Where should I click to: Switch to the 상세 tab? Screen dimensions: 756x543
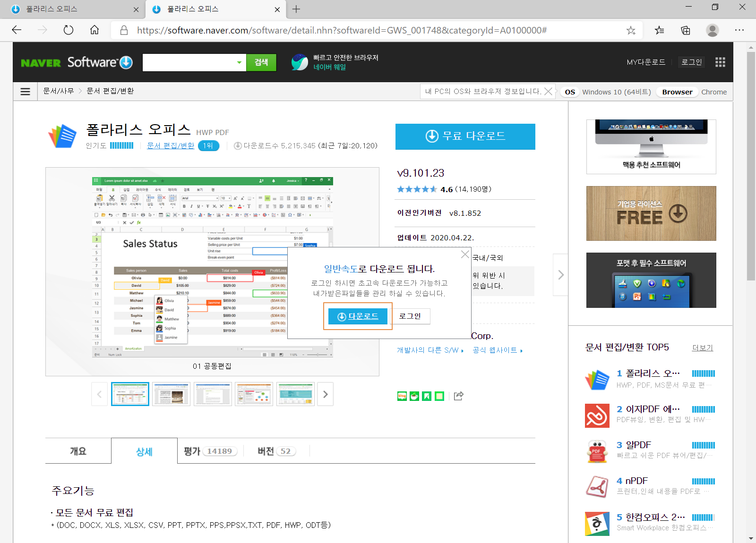[x=144, y=451]
